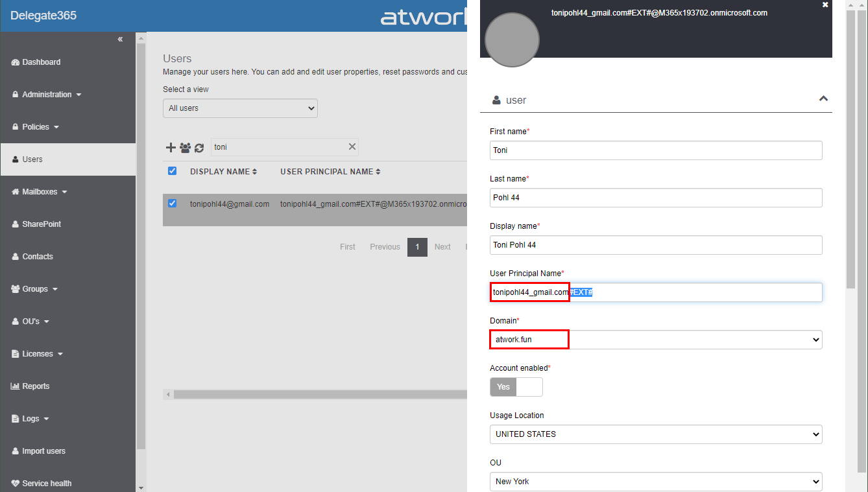This screenshot has height=492, width=868.
Task: Click the Display name field
Action: tap(656, 245)
